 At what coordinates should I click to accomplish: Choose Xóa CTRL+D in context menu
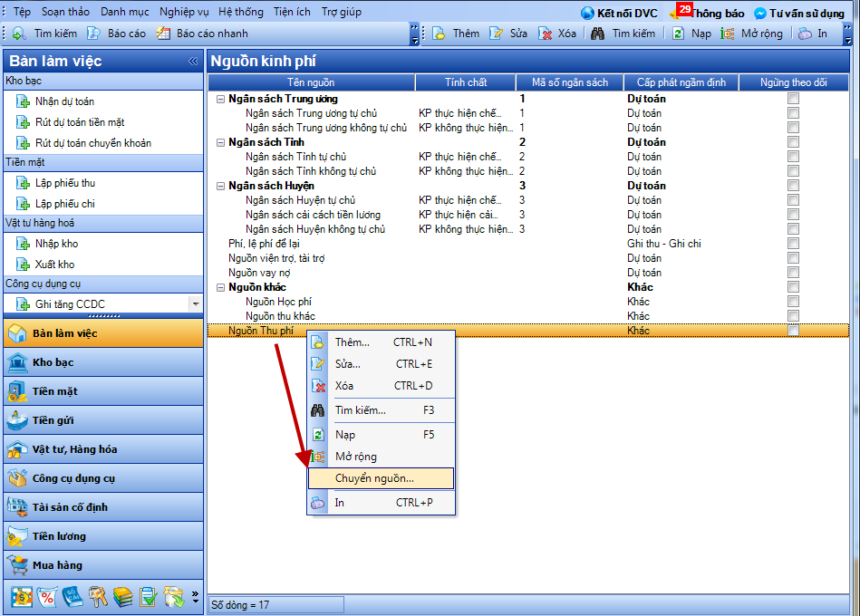[381, 386]
